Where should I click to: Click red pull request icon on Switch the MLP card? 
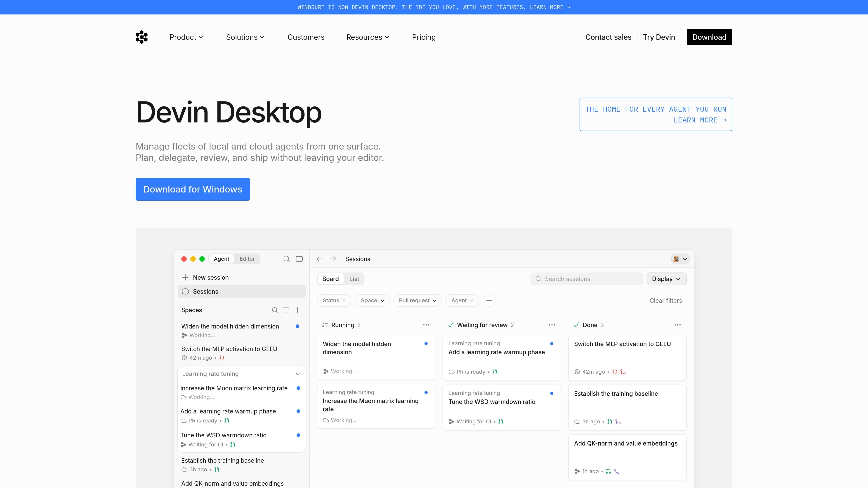(615, 372)
